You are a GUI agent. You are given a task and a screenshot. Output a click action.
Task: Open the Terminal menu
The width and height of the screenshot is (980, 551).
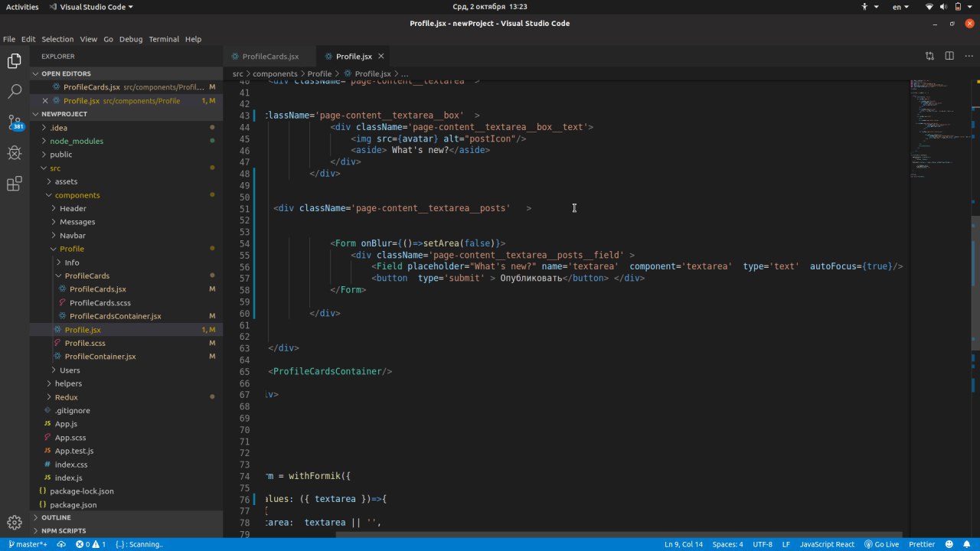pos(163,39)
